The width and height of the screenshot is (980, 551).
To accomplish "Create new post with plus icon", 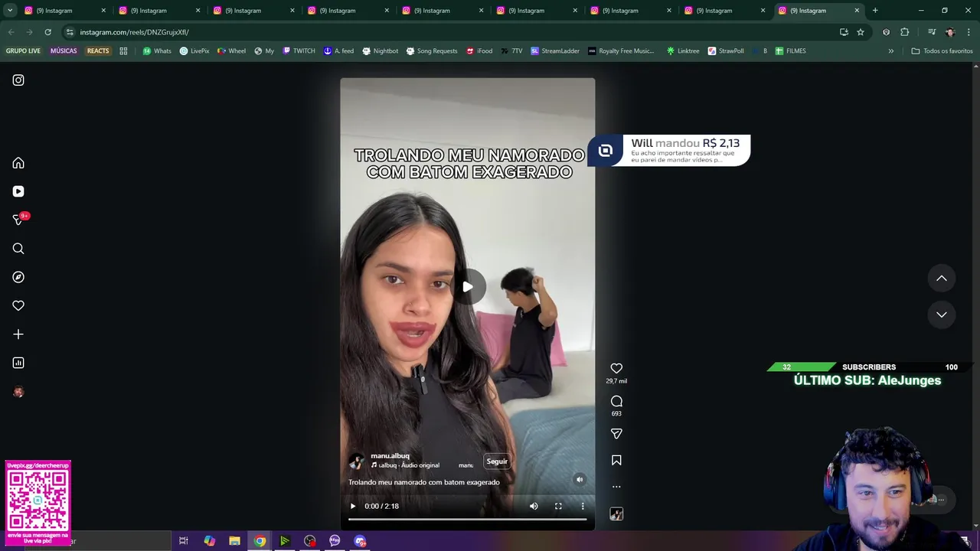I will coord(18,334).
